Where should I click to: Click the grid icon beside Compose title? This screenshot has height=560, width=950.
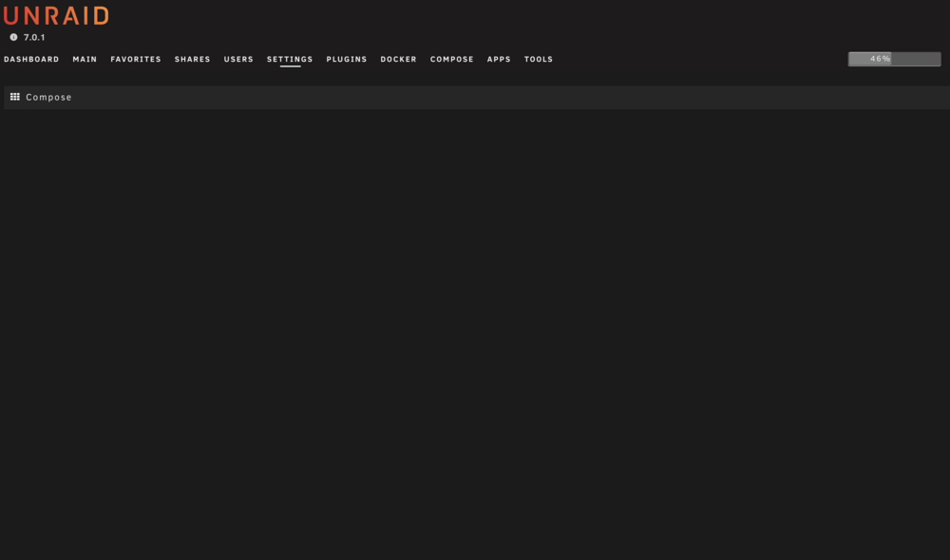pyautogui.click(x=15, y=97)
